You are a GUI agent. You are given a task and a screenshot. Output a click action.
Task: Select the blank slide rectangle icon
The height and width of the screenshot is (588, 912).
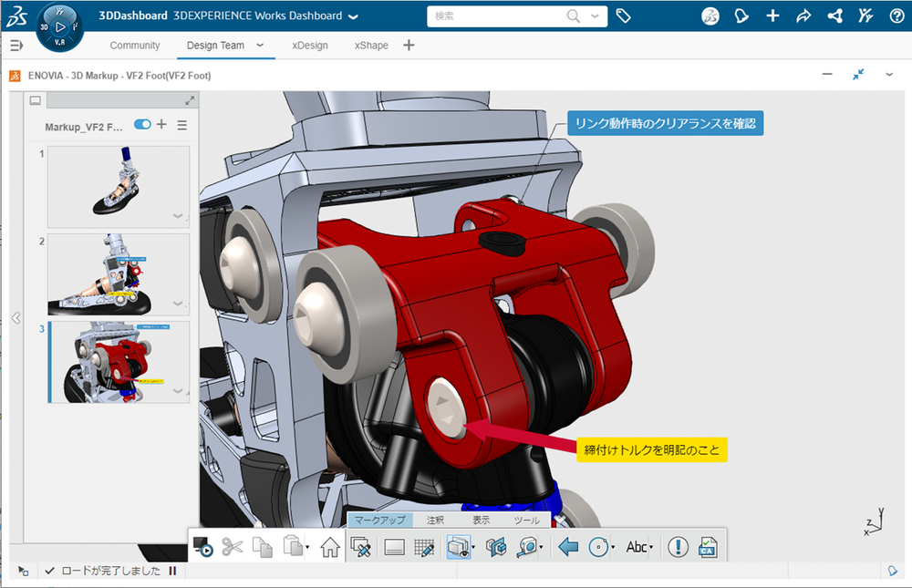coord(394,547)
